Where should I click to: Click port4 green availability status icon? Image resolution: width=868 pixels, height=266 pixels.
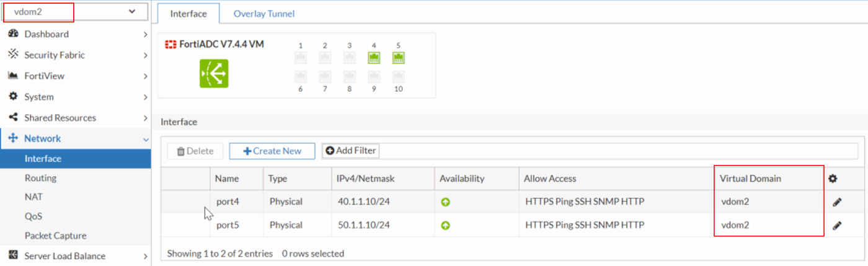pos(445,202)
